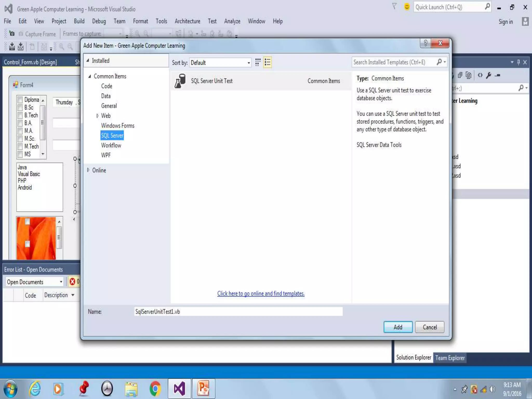Click the help question mark icon in the dialog
Image resolution: width=532 pixels, height=399 pixels.
point(425,43)
